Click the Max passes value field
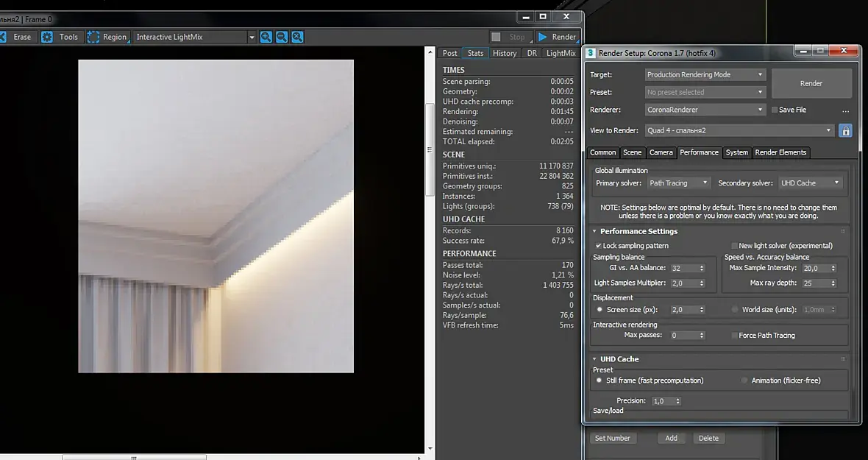Viewport: 868px width, 460px height. 683,336
